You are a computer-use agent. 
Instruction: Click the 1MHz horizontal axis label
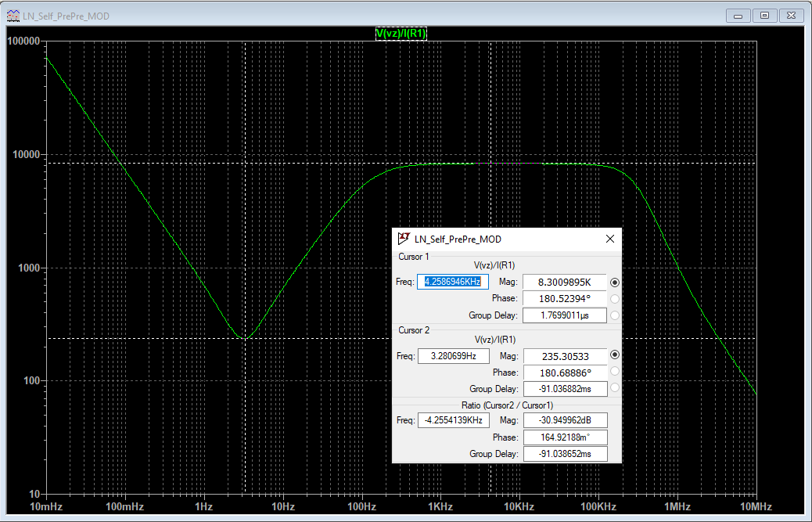click(677, 506)
